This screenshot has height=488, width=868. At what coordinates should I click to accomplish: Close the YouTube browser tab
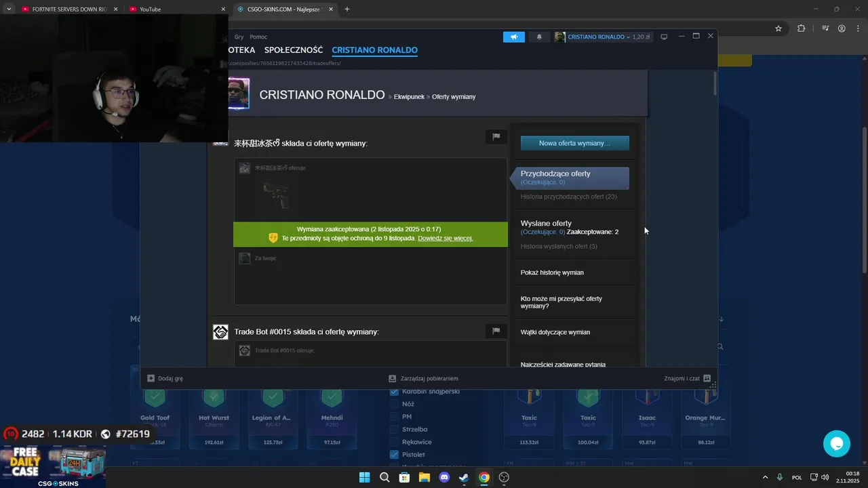pos(223,9)
